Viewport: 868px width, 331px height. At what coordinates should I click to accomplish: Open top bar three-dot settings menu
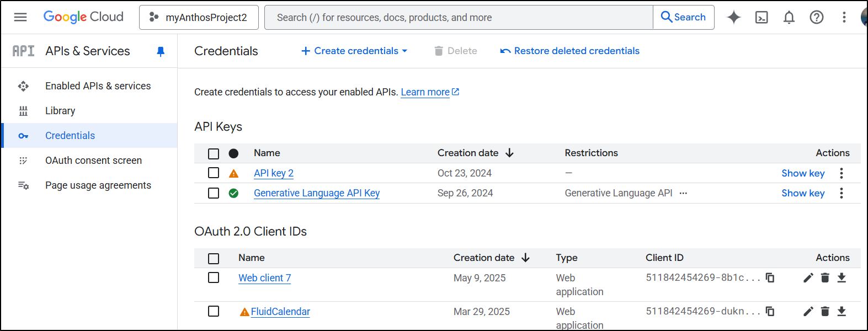pos(844,17)
